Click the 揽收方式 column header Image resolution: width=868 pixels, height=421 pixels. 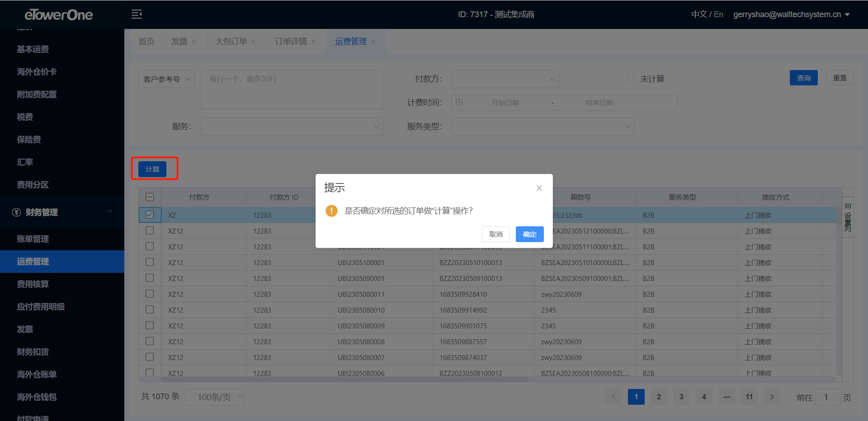775,197
